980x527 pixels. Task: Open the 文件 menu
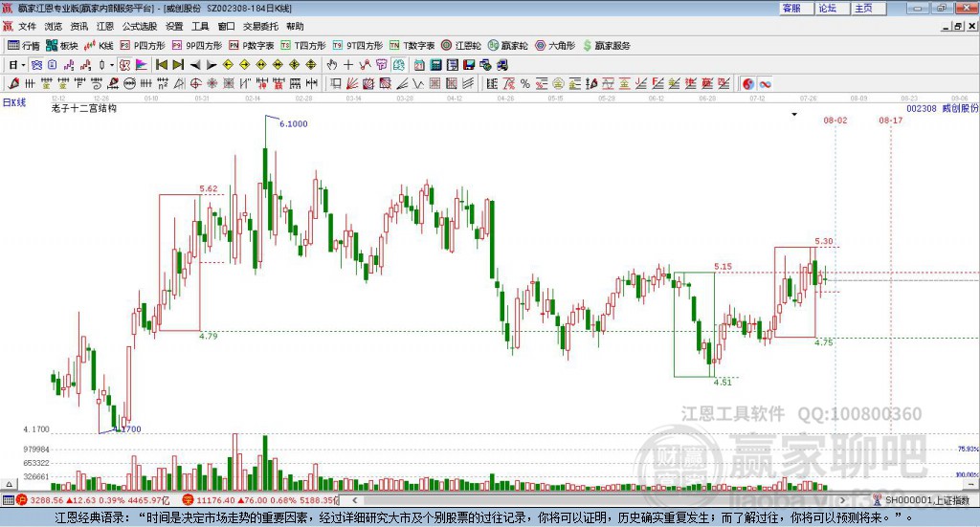28,26
